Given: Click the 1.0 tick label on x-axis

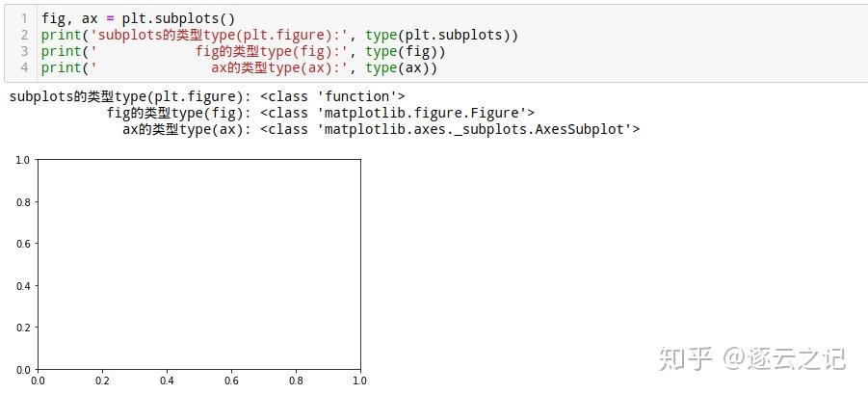Looking at the screenshot, I should click(359, 381).
